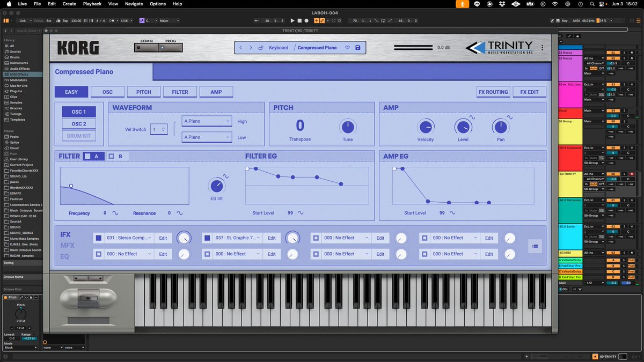Open the Playback menu in menu bar
This screenshot has height=362, width=644.
pos(92,4)
